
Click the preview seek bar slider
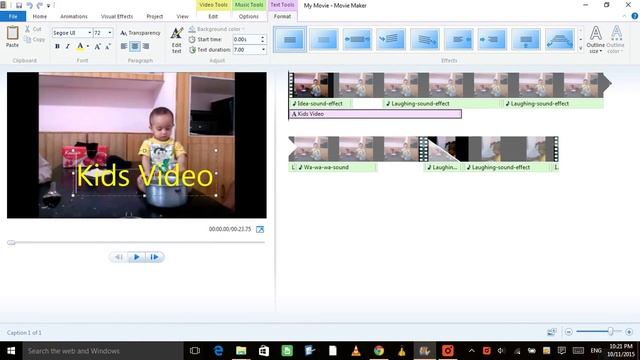click(x=11, y=242)
